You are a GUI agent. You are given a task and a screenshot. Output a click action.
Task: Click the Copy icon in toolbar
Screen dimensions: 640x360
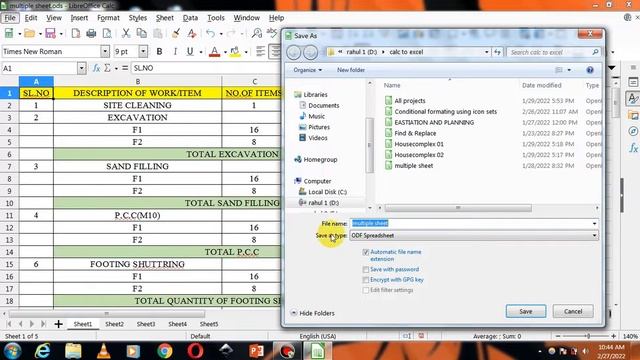[x=142, y=33]
